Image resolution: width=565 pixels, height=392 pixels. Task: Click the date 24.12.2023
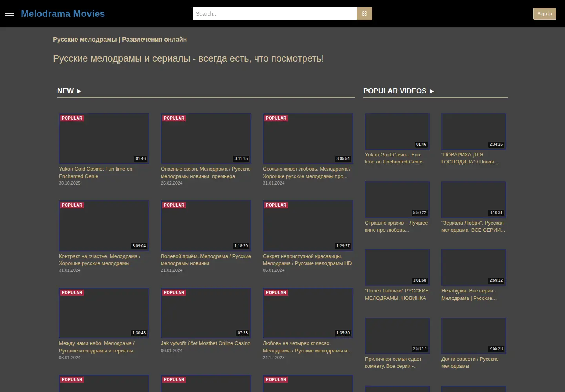tap(273, 358)
